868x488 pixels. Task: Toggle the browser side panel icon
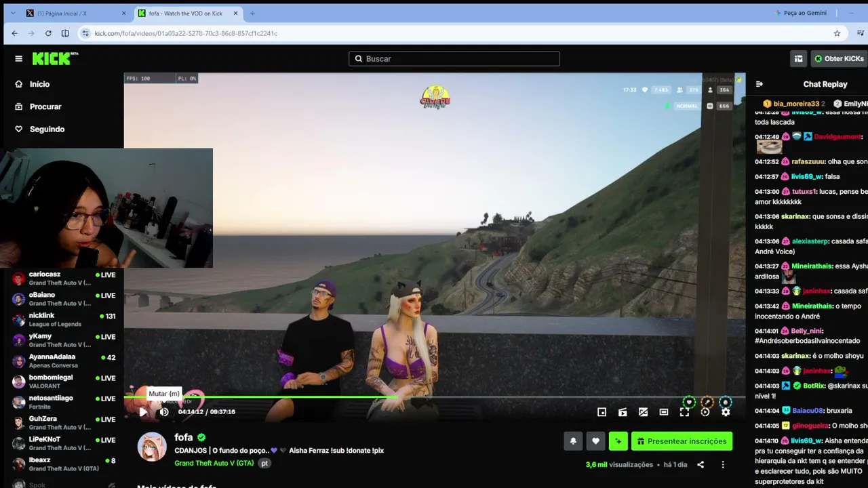[x=65, y=33]
